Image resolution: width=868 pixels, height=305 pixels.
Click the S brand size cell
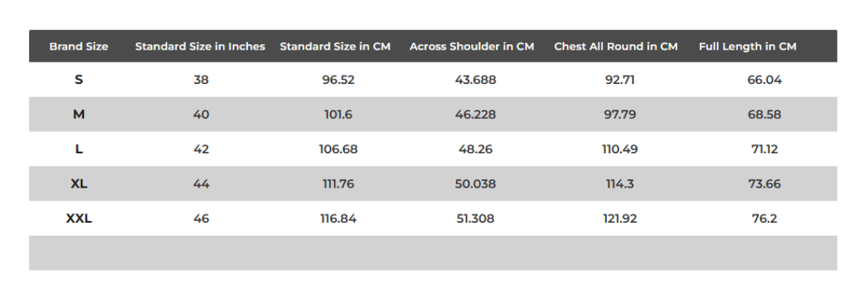(x=79, y=79)
